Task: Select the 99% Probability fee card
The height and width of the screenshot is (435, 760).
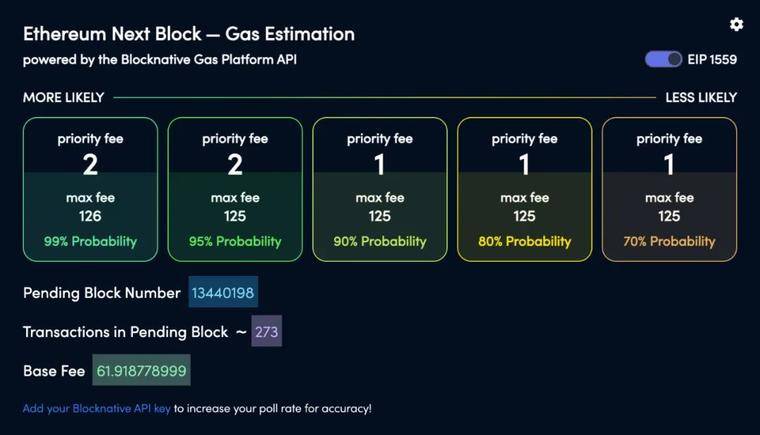Action: 90,189
